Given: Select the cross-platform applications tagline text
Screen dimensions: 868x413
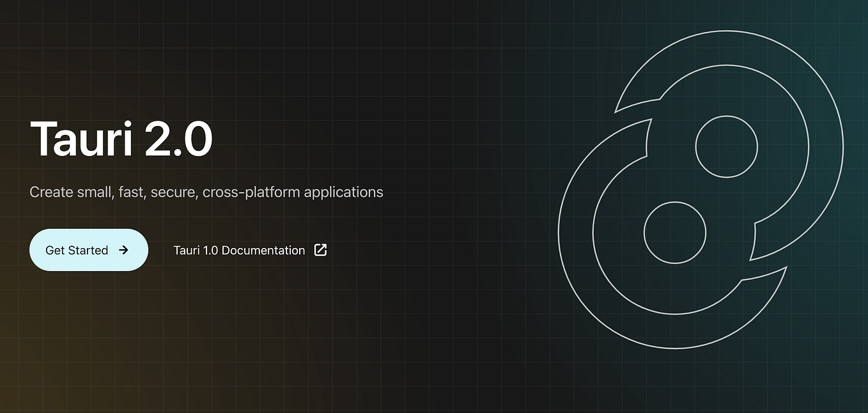Looking at the screenshot, I should pos(206,192).
